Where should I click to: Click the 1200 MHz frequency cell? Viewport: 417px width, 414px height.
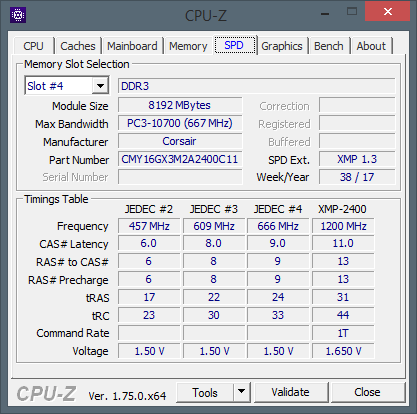coord(343,226)
